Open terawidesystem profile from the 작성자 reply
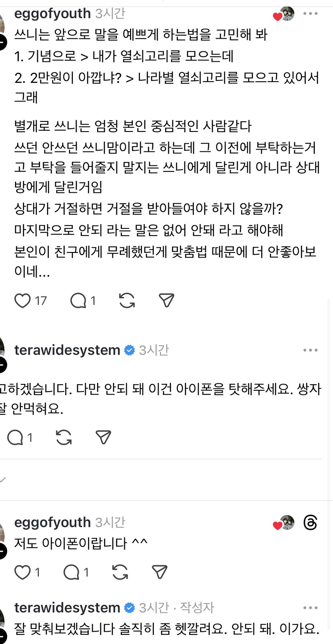The width and height of the screenshot is (333, 644). [67, 608]
